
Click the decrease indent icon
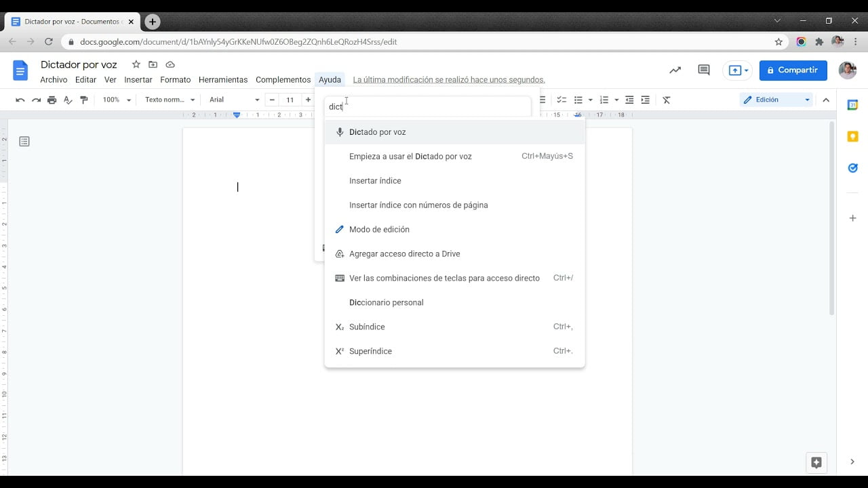click(x=629, y=100)
